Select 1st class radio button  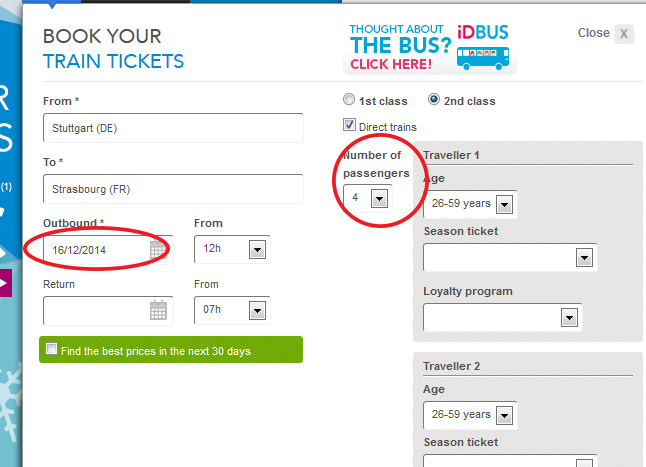coord(349,100)
